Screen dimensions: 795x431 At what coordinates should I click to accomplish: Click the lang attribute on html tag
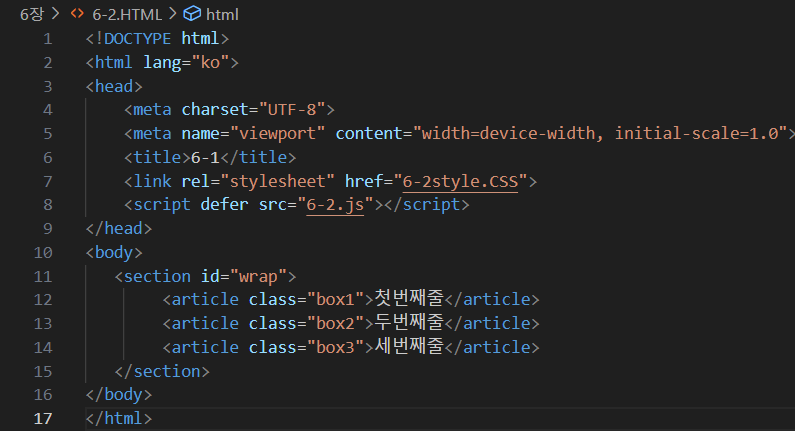[161, 62]
